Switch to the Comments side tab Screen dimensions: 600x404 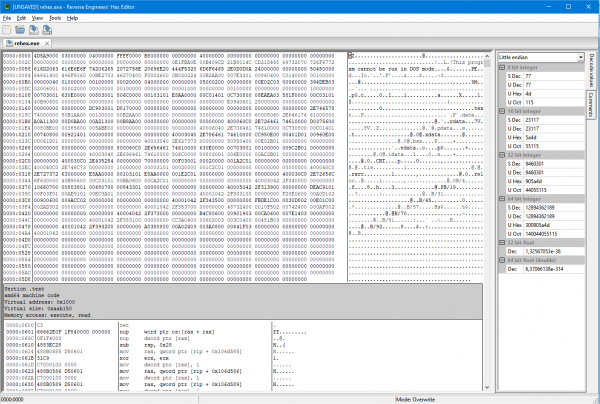(x=590, y=104)
